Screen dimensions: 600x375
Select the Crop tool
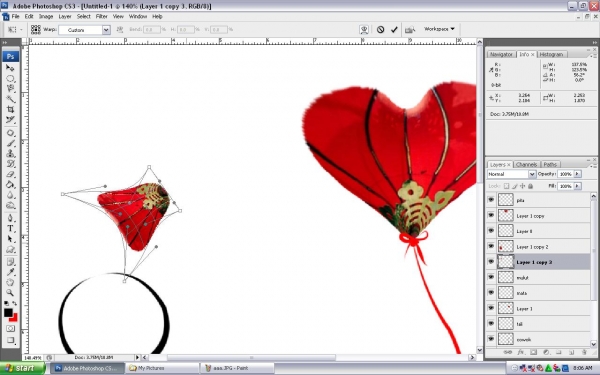10,109
